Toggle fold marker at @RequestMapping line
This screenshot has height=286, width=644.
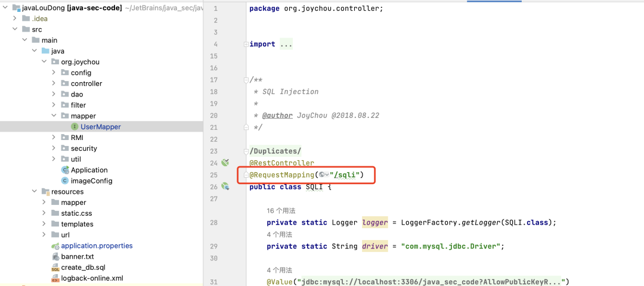(x=246, y=175)
